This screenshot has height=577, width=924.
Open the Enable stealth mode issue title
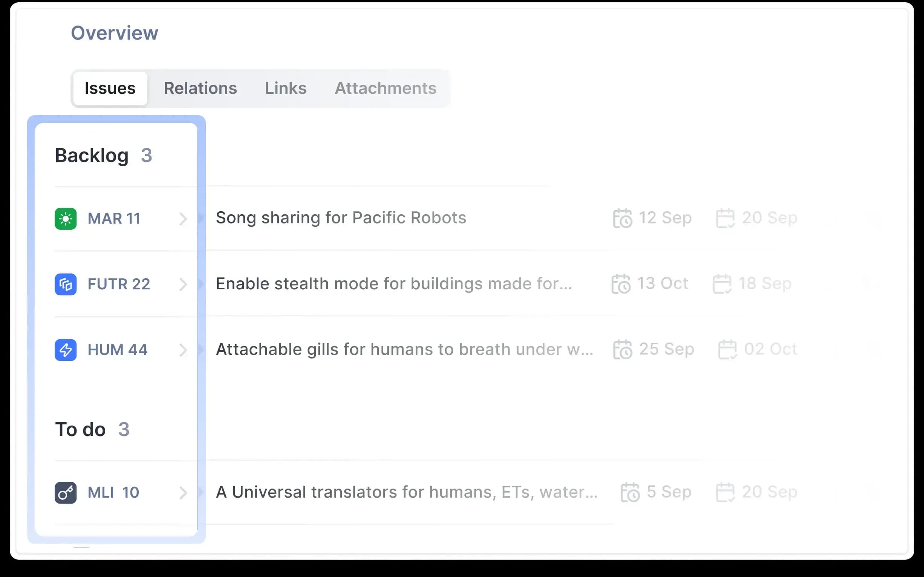click(x=393, y=284)
